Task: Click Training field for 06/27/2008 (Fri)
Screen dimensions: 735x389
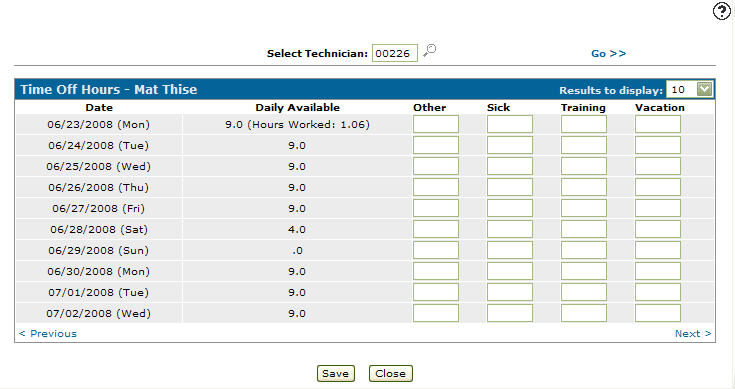Action: (x=584, y=209)
